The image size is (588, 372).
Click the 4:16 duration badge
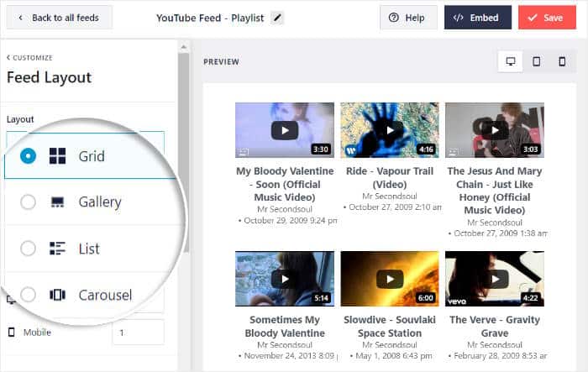tap(426, 149)
